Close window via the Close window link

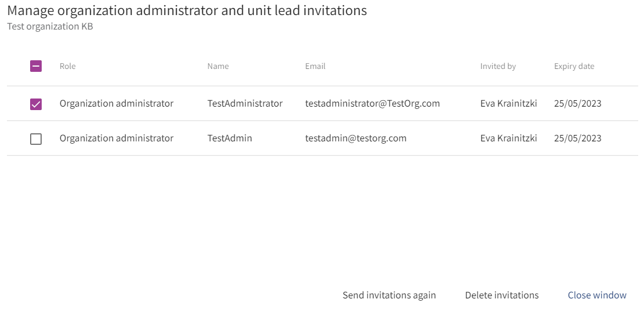coord(597,295)
